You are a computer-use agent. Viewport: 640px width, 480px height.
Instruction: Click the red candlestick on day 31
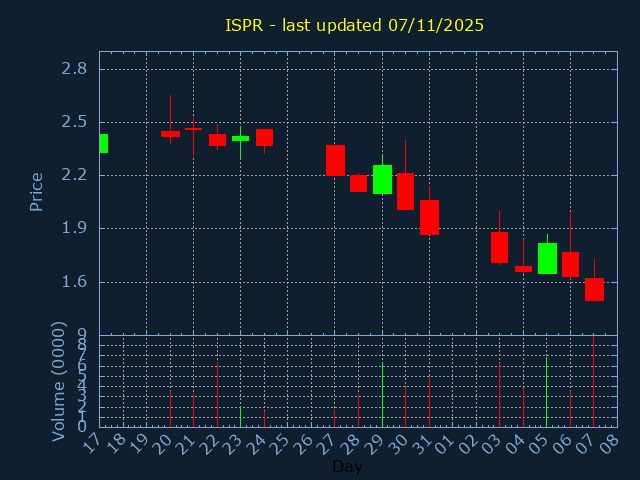(x=429, y=217)
